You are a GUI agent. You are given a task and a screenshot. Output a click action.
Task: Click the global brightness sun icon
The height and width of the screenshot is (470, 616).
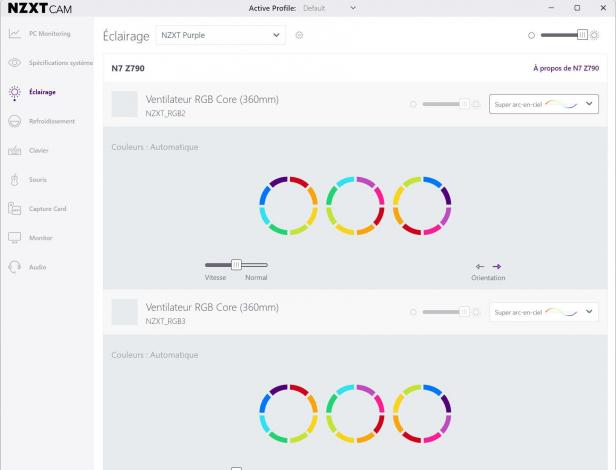[595, 35]
